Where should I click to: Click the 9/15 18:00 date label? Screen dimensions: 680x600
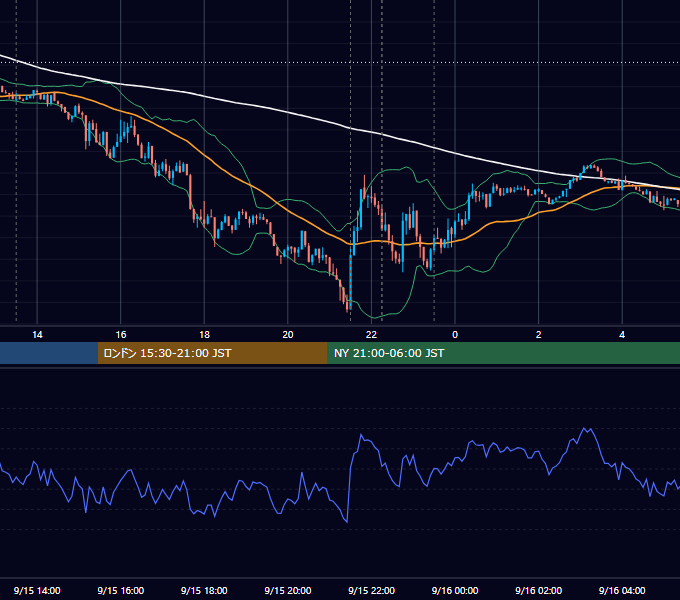(204, 590)
